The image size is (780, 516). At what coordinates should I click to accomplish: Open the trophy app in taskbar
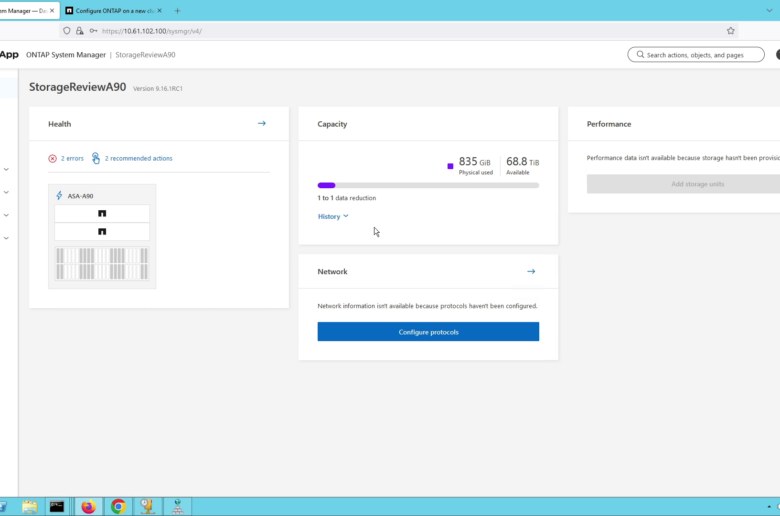click(147, 507)
